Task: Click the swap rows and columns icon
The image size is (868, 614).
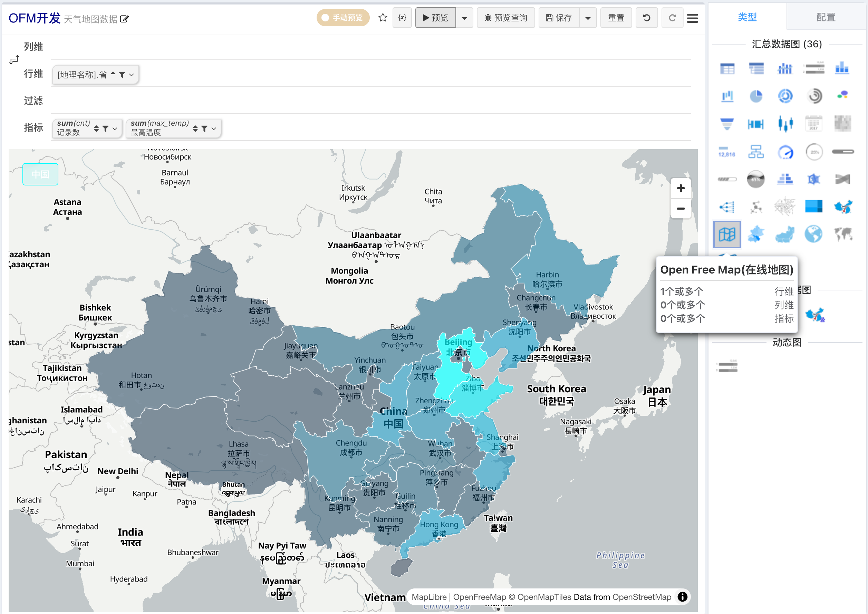Action: [15, 60]
